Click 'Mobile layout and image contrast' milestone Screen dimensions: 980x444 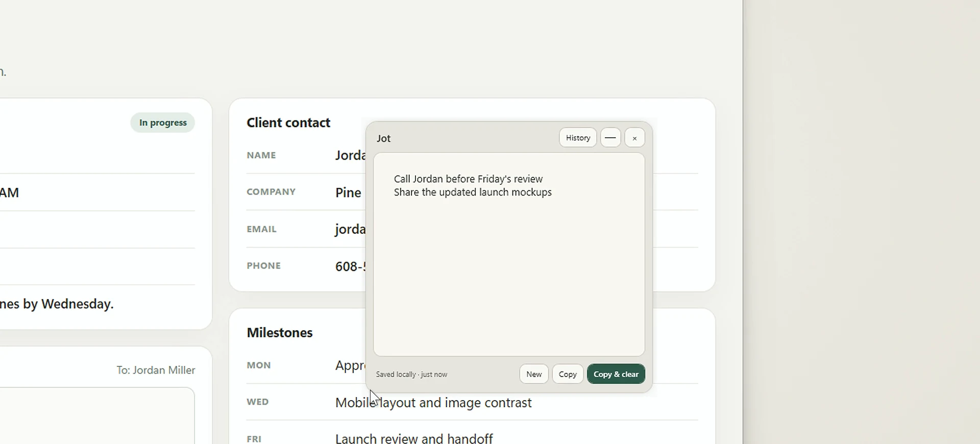(433, 403)
